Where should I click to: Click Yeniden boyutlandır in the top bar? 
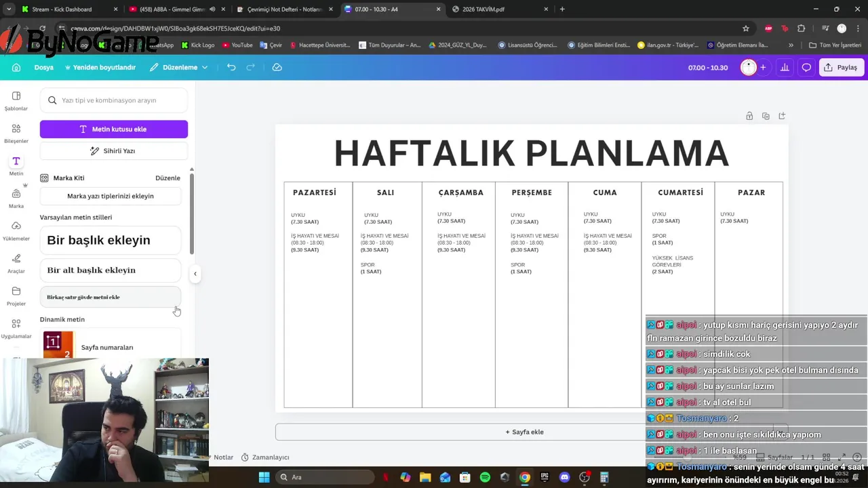[100, 67]
